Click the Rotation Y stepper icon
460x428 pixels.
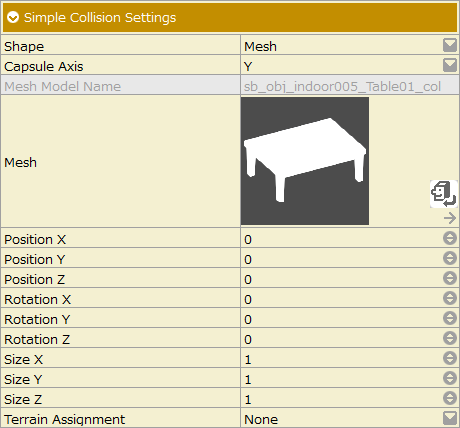click(x=450, y=318)
